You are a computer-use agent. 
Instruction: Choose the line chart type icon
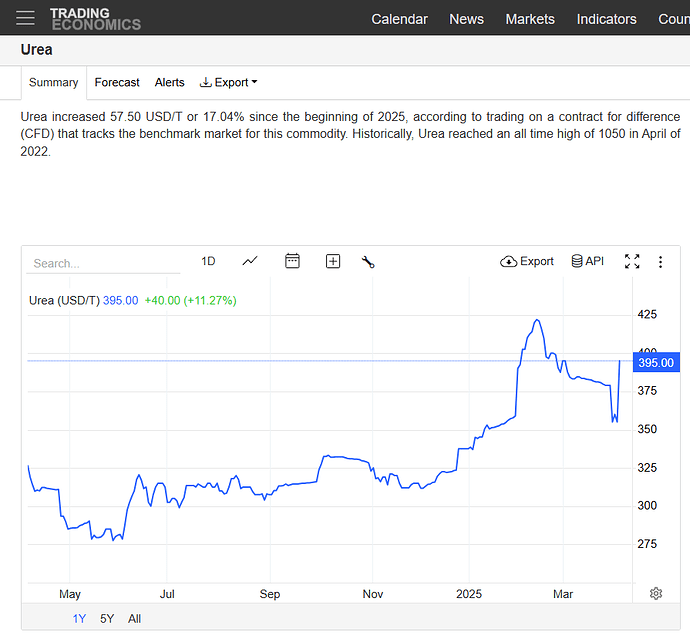tap(250, 261)
